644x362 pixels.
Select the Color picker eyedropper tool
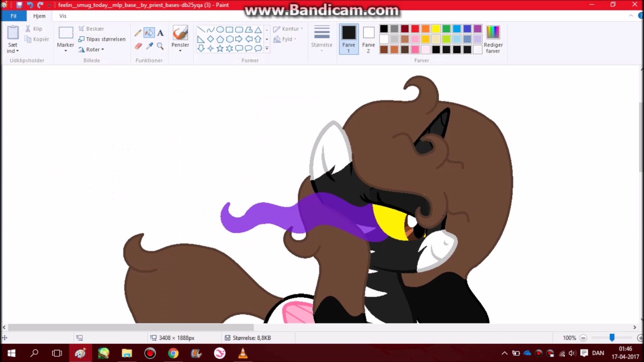(149, 46)
